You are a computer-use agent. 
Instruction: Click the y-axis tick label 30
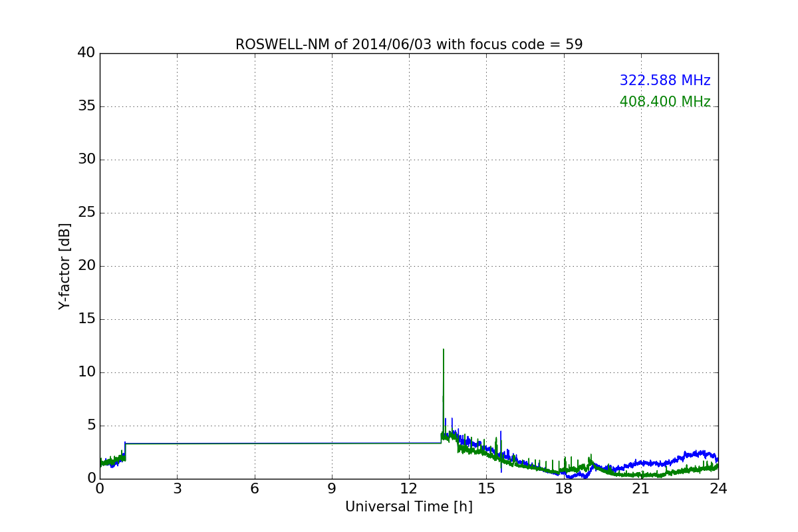86,160
